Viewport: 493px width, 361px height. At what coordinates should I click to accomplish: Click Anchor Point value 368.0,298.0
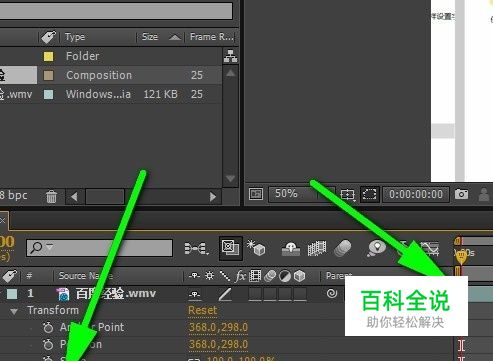click(218, 327)
